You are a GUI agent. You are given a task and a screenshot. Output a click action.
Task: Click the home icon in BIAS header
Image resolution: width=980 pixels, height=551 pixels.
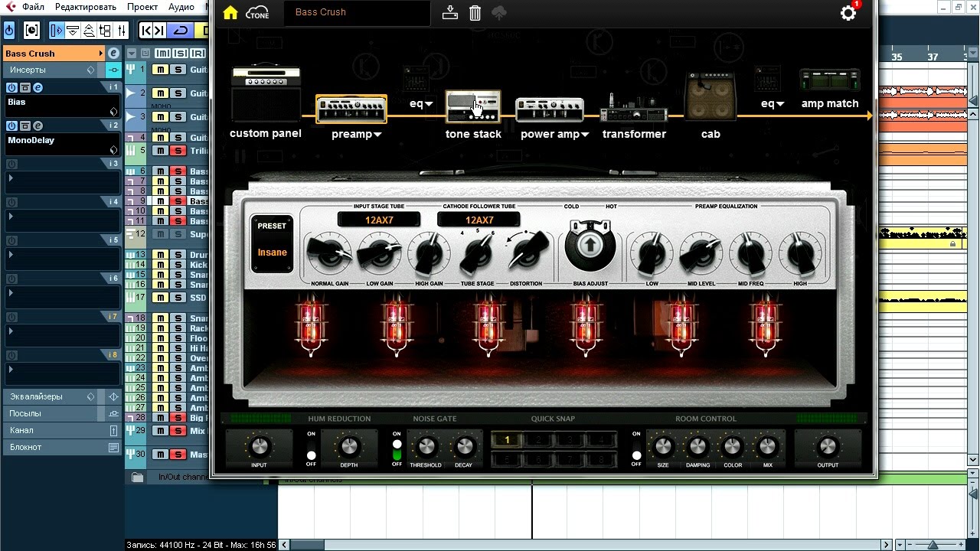point(230,12)
